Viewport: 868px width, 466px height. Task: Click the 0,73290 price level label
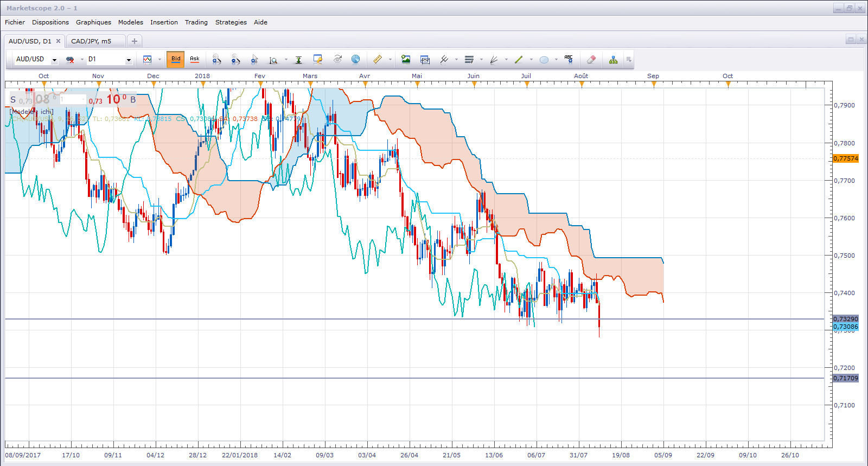[846, 319]
